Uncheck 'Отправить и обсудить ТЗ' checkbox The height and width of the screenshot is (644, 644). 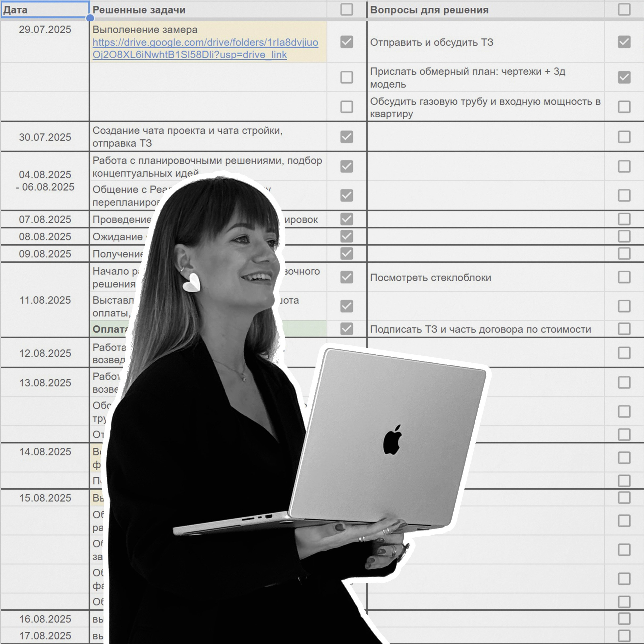[x=624, y=42]
